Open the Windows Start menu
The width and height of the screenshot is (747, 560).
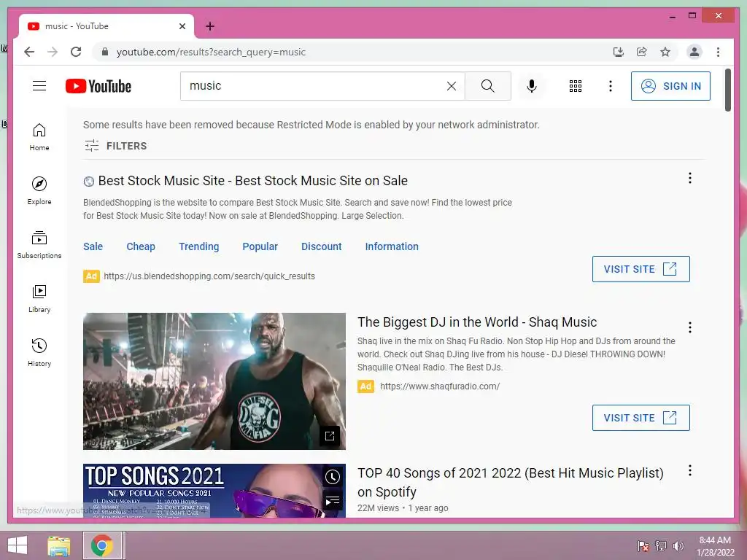[x=18, y=545]
